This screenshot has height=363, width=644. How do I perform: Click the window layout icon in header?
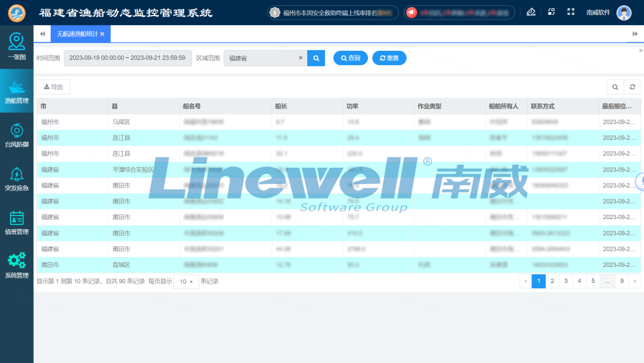(x=551, y=12)
